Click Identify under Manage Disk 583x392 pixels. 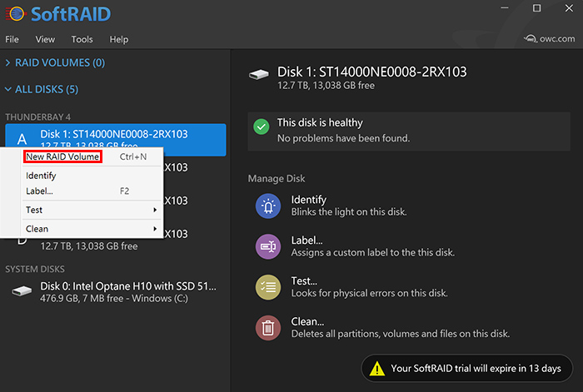click(x=309, y=200)
